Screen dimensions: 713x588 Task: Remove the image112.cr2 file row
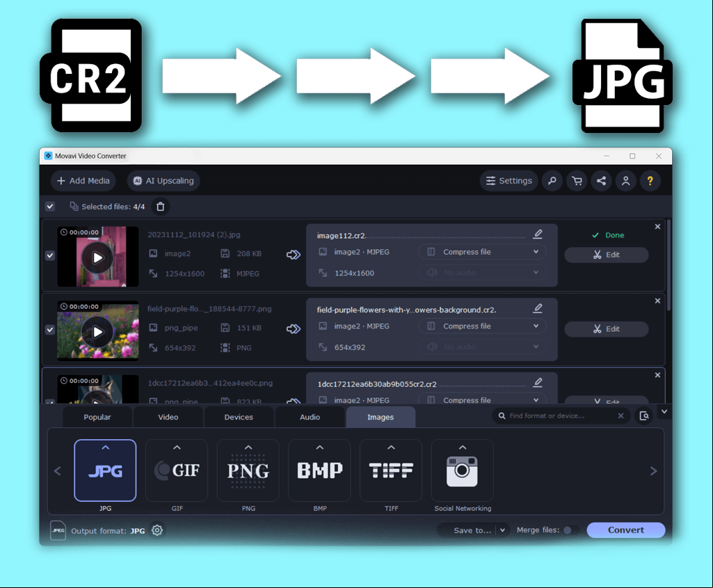tap(657, 226)
